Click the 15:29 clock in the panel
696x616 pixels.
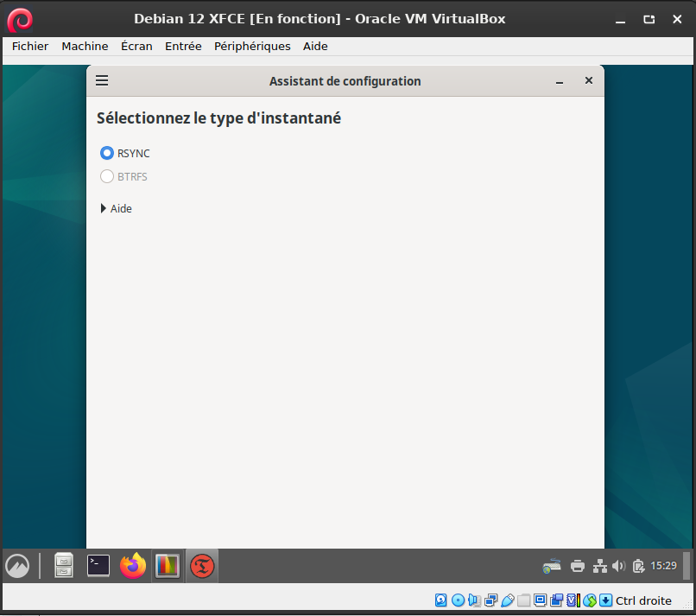(x=663, y=565)
